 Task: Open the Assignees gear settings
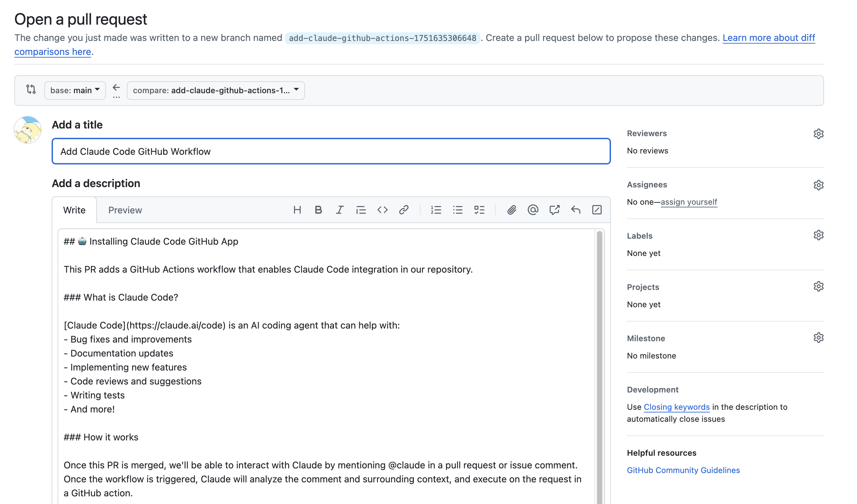(819, 185)
